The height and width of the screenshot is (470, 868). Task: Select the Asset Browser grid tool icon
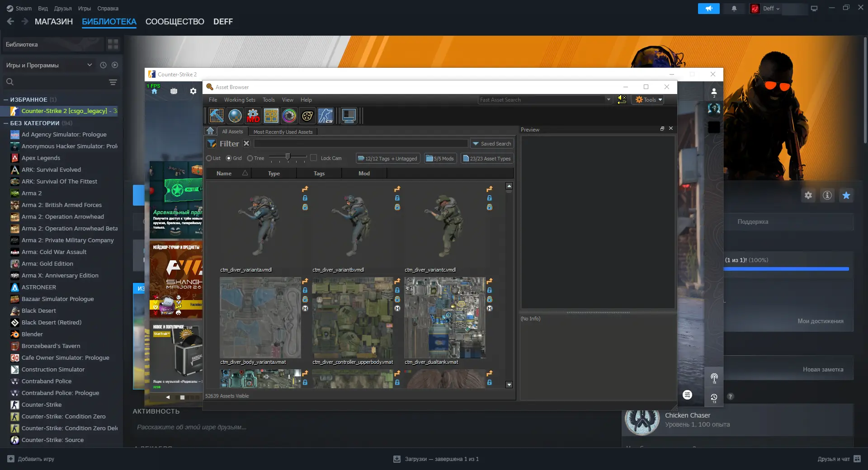tap(271, 116)
